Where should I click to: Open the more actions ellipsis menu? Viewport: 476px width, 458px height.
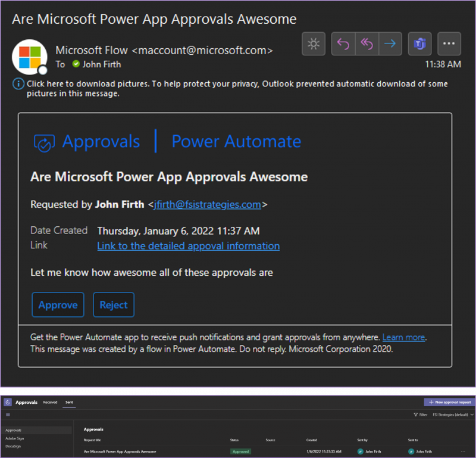click(x=449, y=43)
